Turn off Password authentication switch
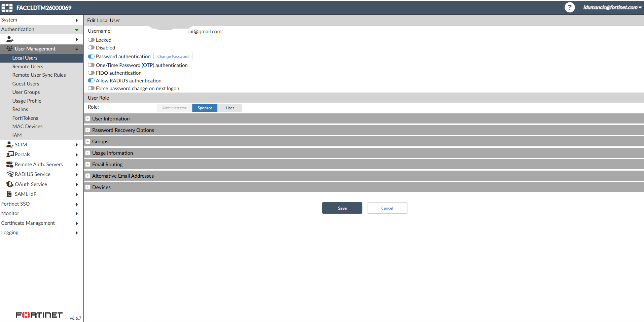Viewport: 644px width, 322px height. click(x=91, y=57)
